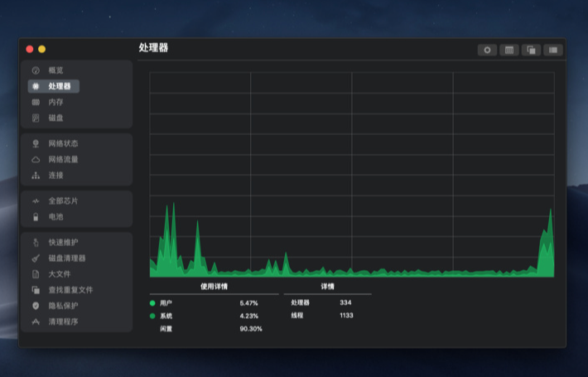Open 查找重复文件 duplicate finder

pos(70,290)
